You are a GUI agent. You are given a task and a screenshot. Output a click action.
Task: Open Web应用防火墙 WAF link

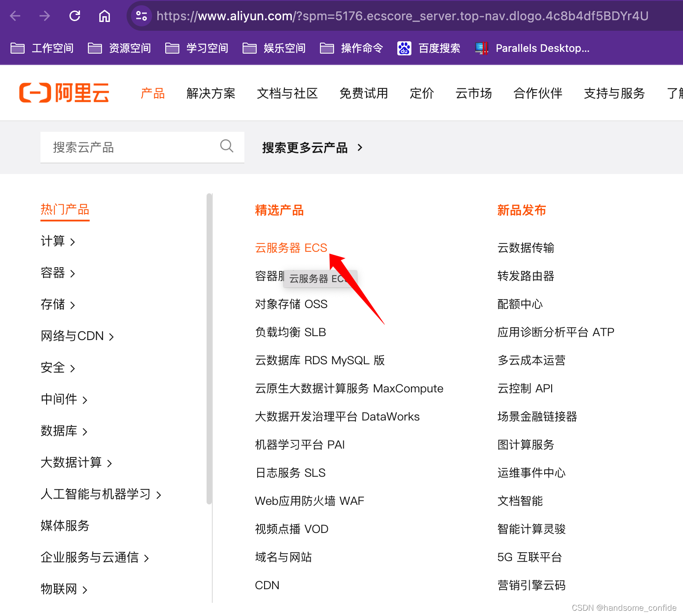pyautogui.click(x=309, y=501)
